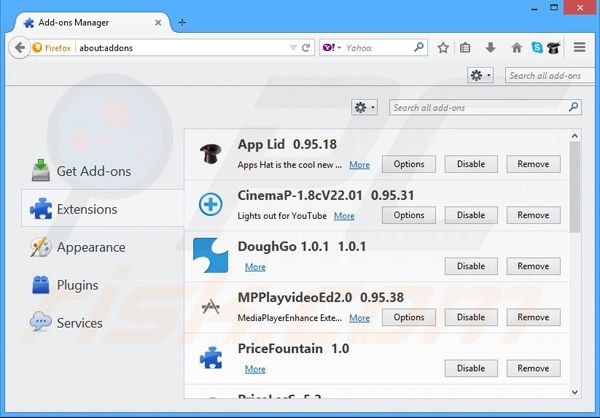This screenshot has height=418, width=600.
Task: Open More link for MPPlayvideoEd2.0
Action: coord(359,318)
